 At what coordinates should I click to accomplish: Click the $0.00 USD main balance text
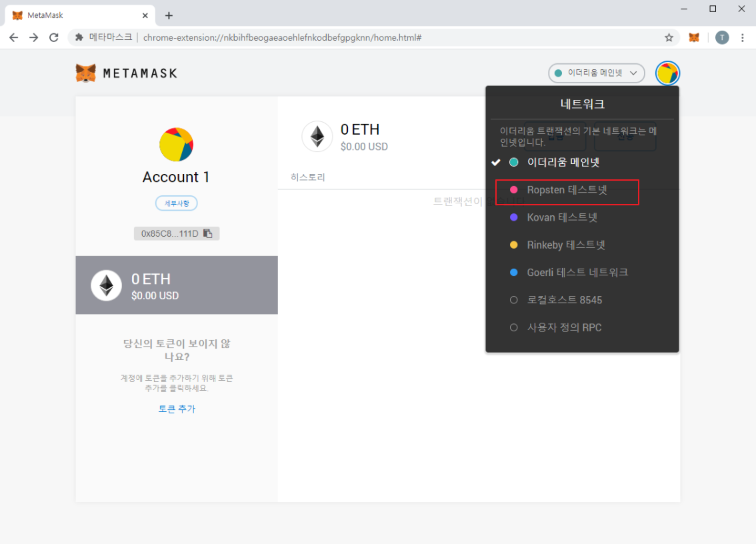pos(364,147)
